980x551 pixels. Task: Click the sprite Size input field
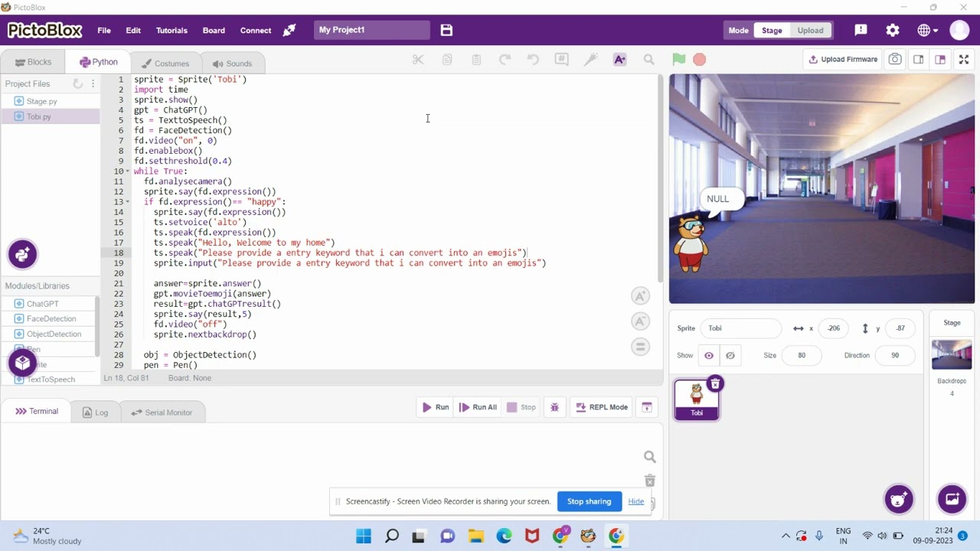click(x=801, y=356)
